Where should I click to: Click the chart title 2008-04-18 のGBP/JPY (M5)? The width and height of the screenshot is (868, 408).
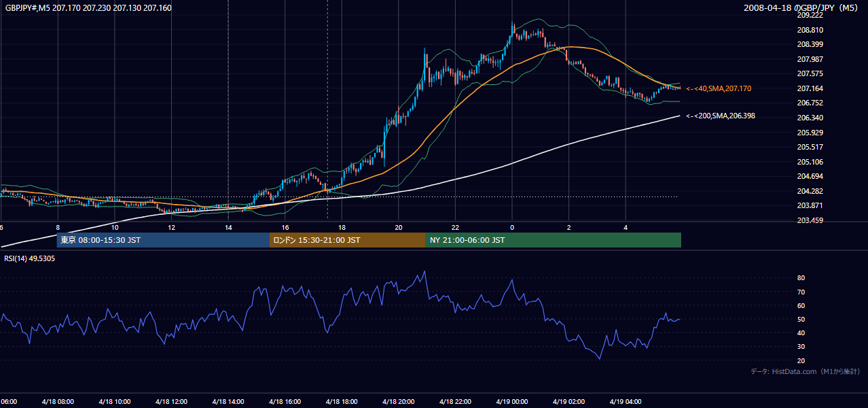click(801, 7)
